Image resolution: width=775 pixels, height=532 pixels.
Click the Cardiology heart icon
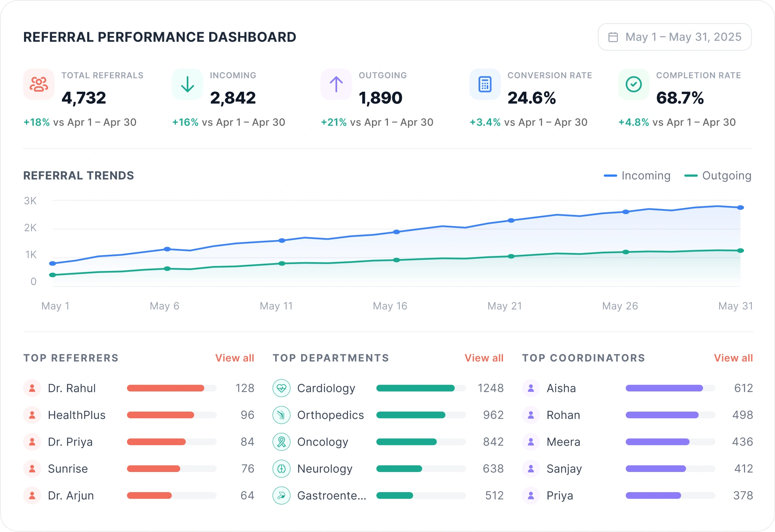tap(282, 388)
